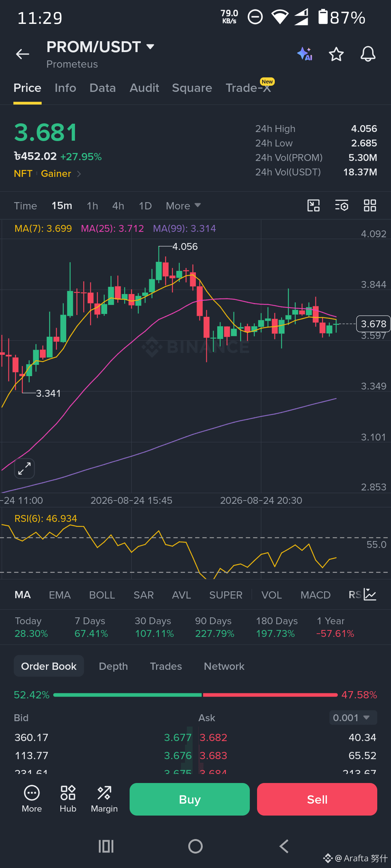
Task: Open the chart layout grid icon
Action: point(370,205)
